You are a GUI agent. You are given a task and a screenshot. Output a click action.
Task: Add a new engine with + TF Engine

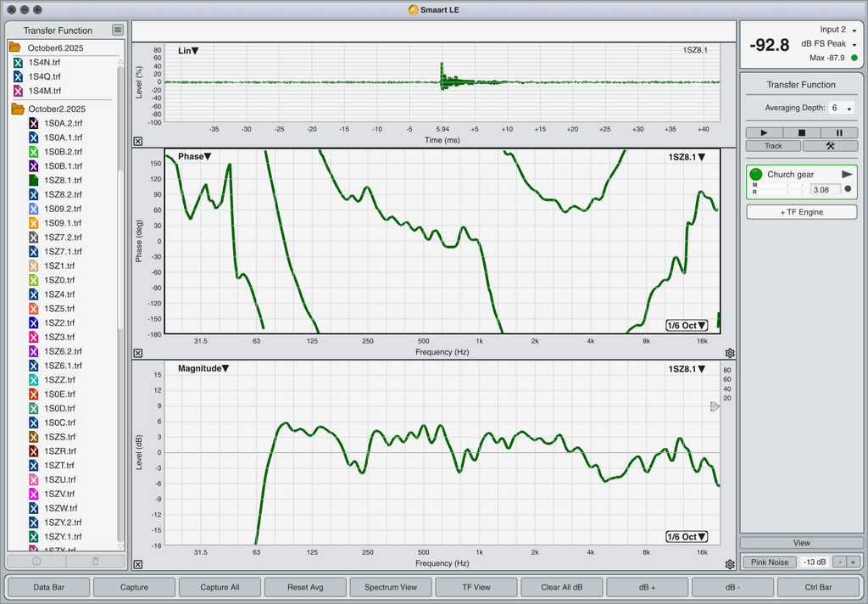pos(802,212)
